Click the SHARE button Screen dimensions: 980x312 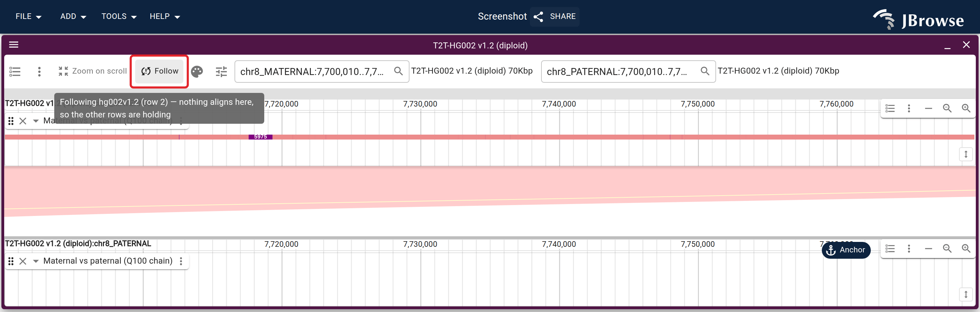(555, 16)
